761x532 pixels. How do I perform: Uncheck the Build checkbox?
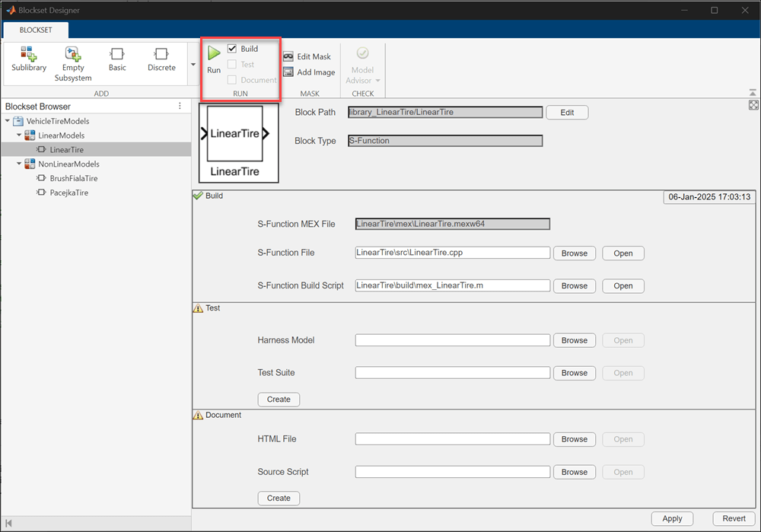(x=232, y=49)
